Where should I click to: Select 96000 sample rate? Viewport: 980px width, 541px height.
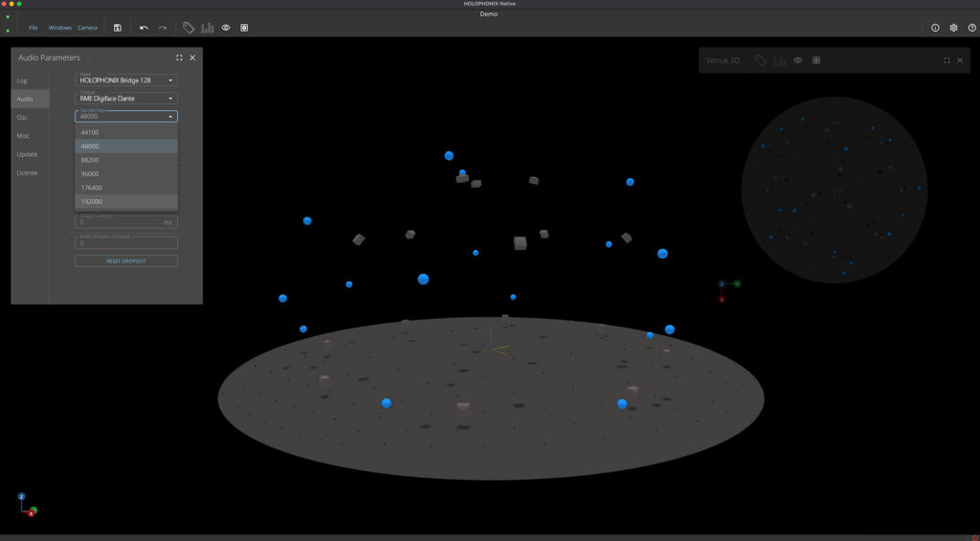126,174
